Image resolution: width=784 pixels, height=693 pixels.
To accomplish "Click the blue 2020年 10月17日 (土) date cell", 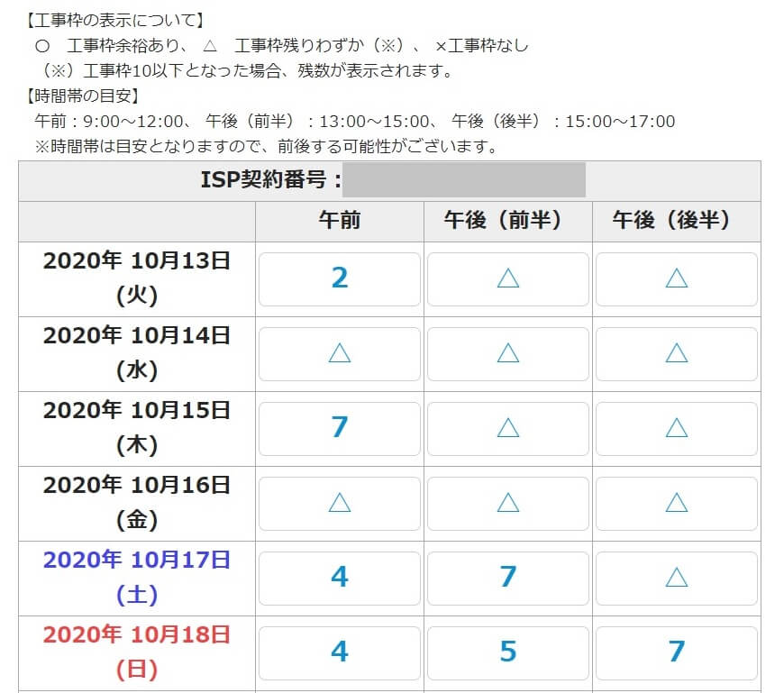I will (x=137, y=579).
